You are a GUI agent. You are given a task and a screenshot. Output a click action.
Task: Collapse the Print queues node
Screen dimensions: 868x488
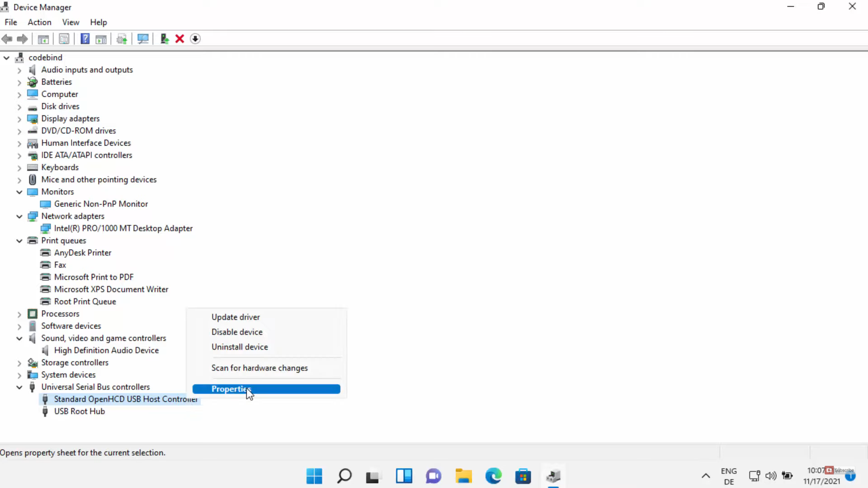pos(19,241)
